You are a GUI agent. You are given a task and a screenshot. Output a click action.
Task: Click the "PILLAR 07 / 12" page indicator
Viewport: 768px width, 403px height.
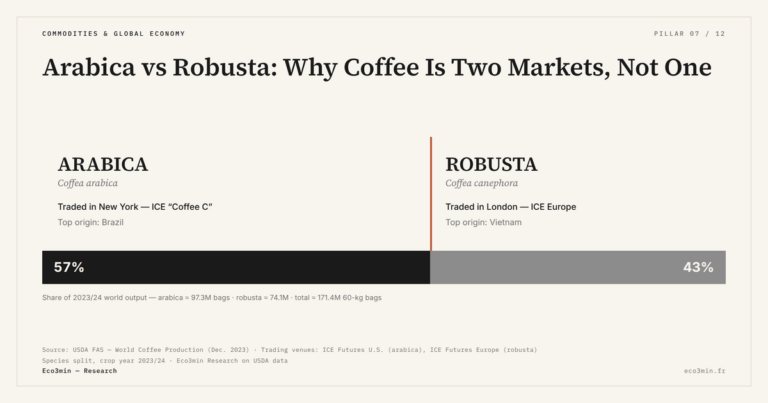coord(689,34)
